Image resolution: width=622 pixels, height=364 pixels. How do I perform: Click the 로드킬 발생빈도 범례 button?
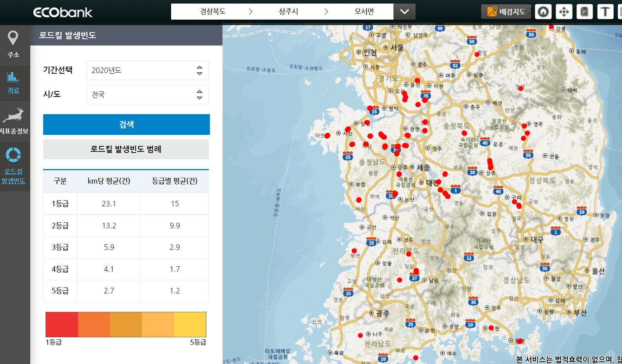click(x=126, y=149)
